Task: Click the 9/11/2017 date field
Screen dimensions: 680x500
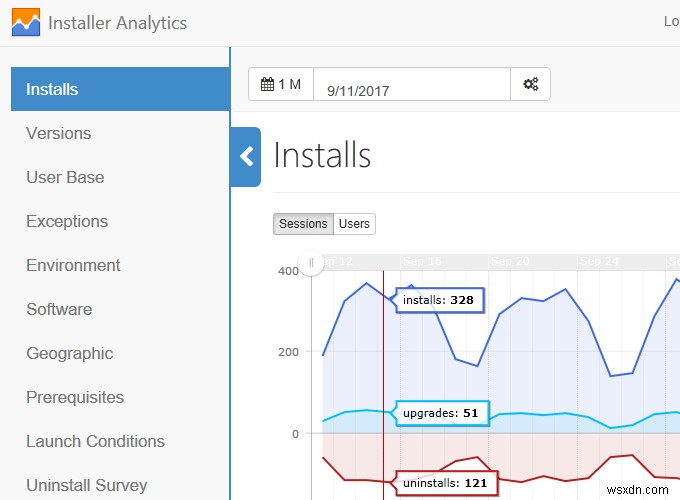Action: [412, 84]
